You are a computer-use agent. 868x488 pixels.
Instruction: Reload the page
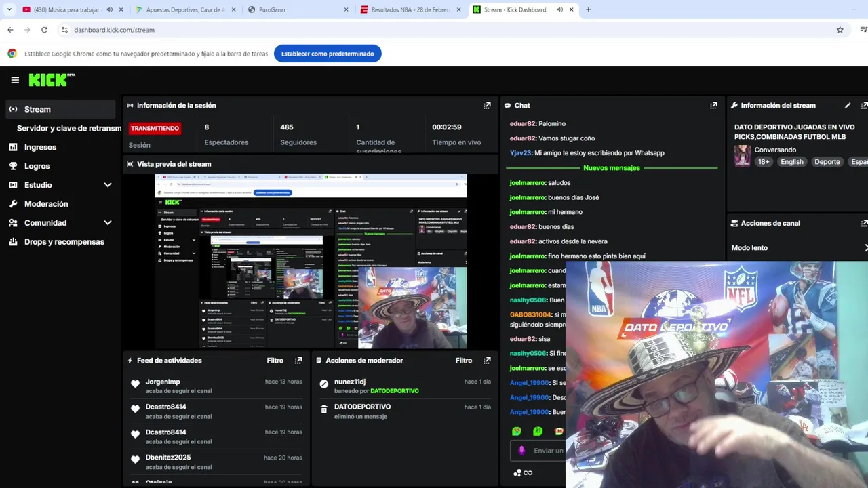pyautogui.click(x=44, y=30)
